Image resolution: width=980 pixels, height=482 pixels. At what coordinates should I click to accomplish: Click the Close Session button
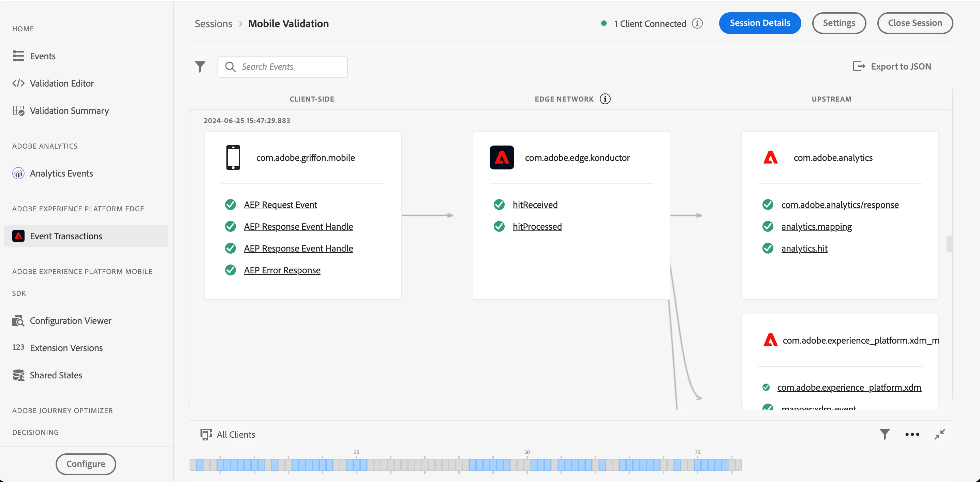pos(915,23)
